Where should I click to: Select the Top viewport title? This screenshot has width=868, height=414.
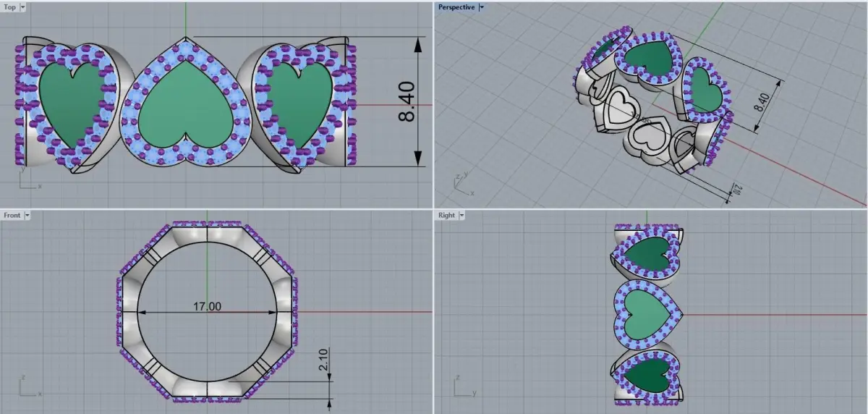pos(10,7)
